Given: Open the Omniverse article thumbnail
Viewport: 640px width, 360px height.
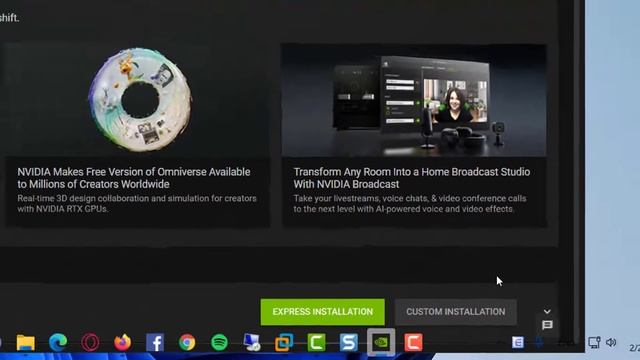Looking at the screenshot, I should click(x=139, y=100).
